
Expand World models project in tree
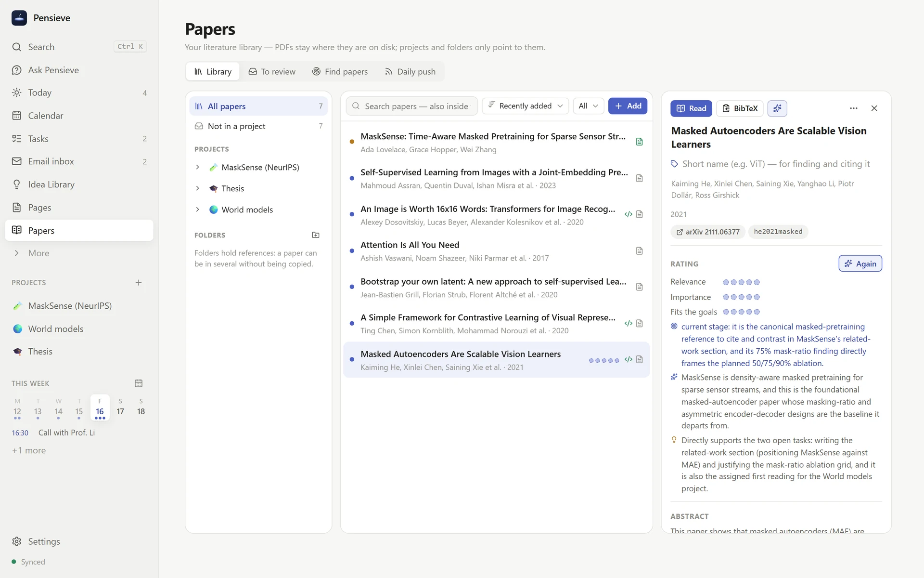tap(197, 210)
